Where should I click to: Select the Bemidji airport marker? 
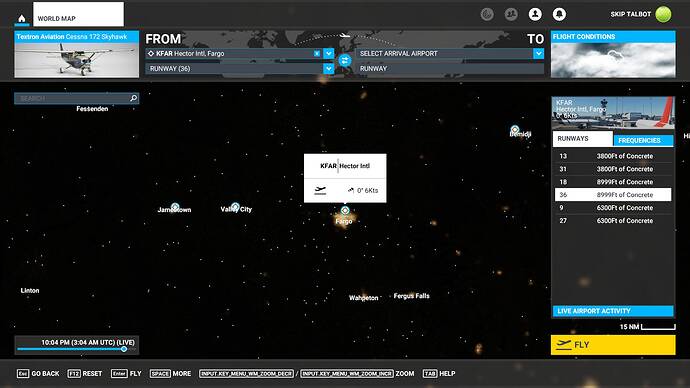pos(515,129)
